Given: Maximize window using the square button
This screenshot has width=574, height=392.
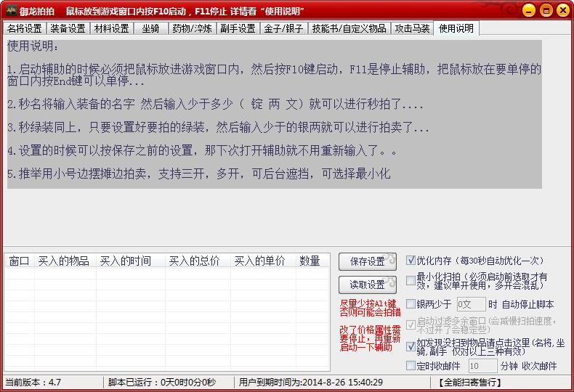Looking at the screenshot, I should point(546,10).
